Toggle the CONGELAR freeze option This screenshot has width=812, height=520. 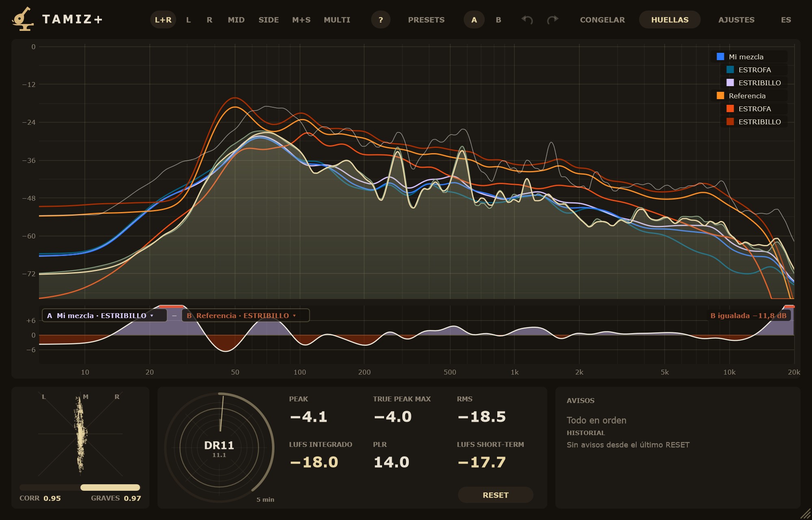tap(603, 19)
